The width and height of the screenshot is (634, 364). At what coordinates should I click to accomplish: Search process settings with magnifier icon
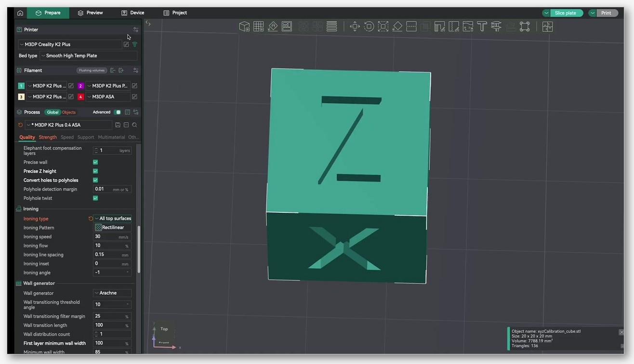[134, 125]
